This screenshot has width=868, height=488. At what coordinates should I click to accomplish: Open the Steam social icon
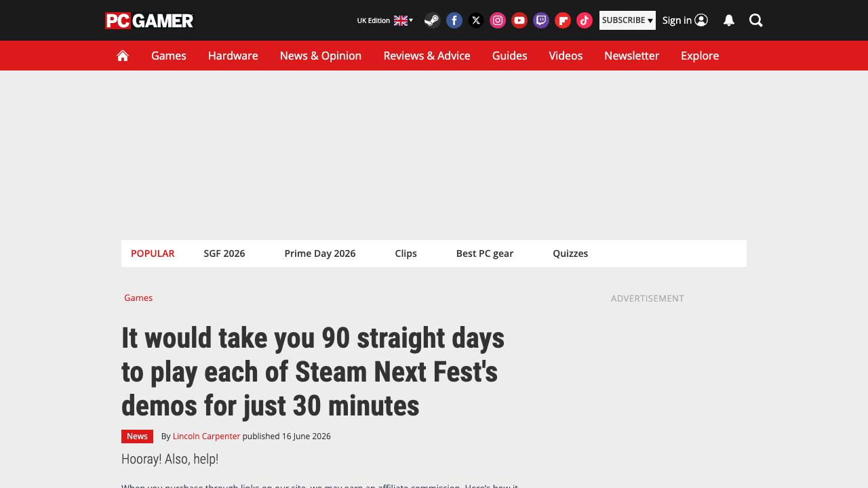[x=432, y=20]
